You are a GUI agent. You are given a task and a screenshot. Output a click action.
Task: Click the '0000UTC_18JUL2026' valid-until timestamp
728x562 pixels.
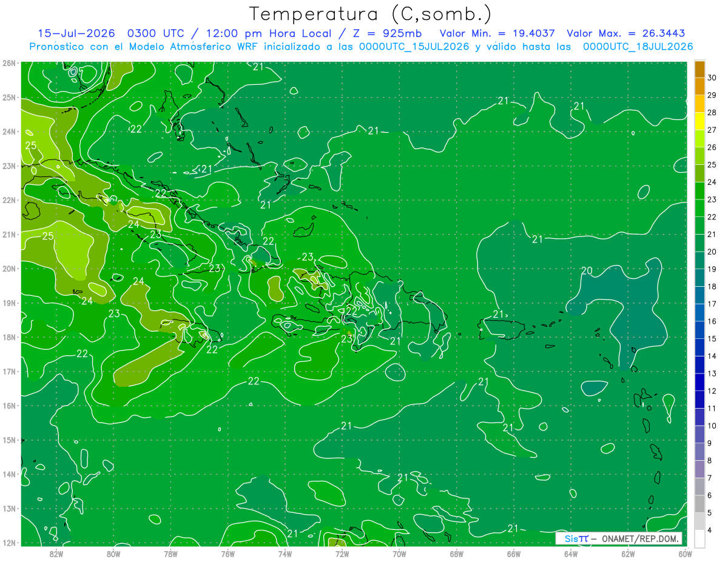coord(638,47)
